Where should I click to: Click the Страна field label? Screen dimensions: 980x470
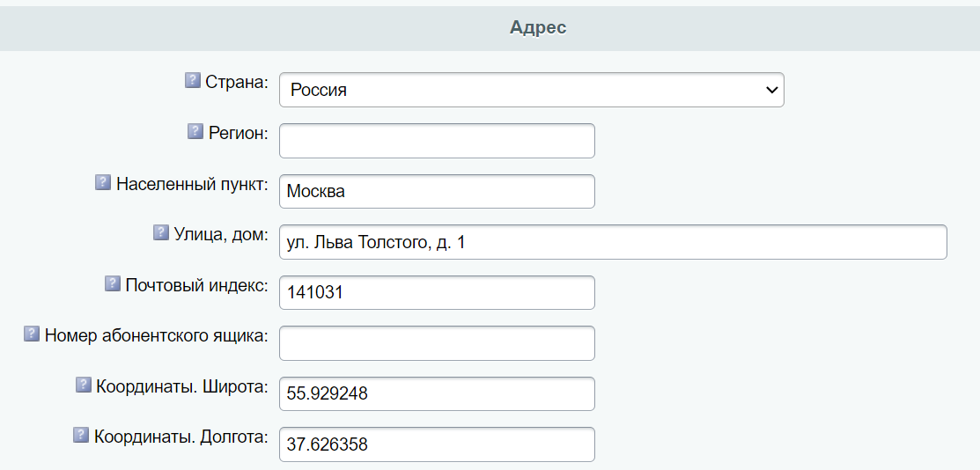237,82
